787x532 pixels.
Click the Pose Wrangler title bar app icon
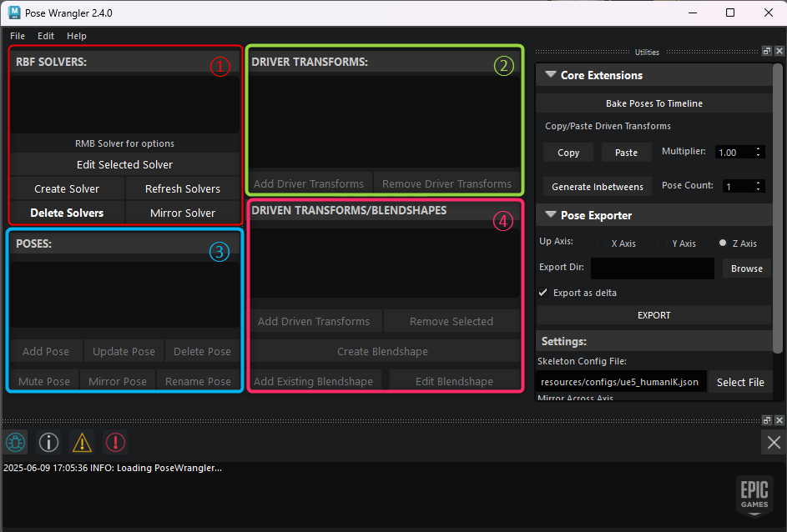(x=14, y=13)
